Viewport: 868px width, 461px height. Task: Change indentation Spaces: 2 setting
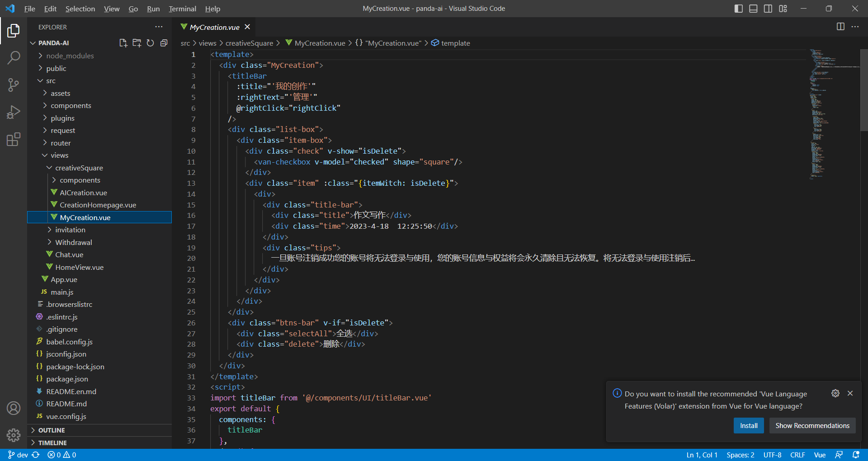pyautogui.click(x=740, y=455)
